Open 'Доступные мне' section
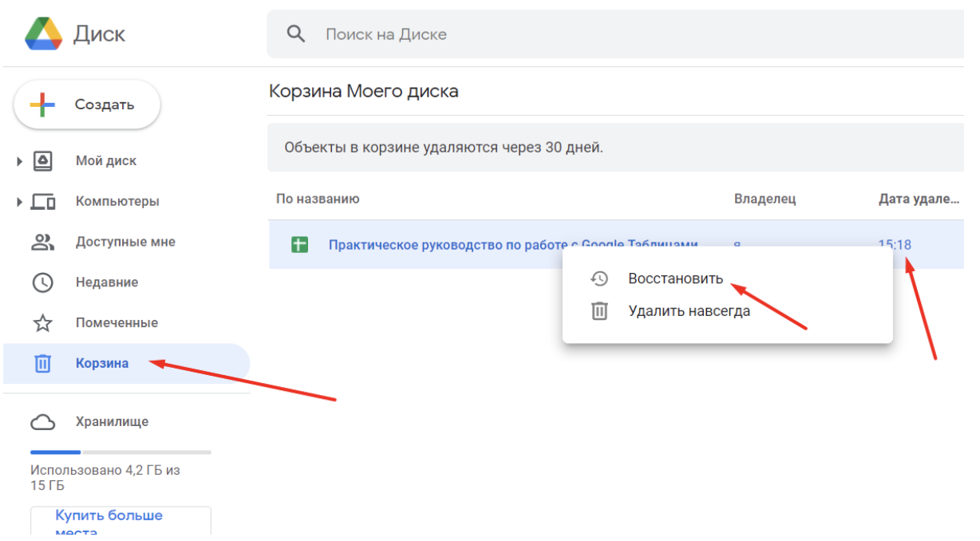980x541 pixels. (125, 242)
